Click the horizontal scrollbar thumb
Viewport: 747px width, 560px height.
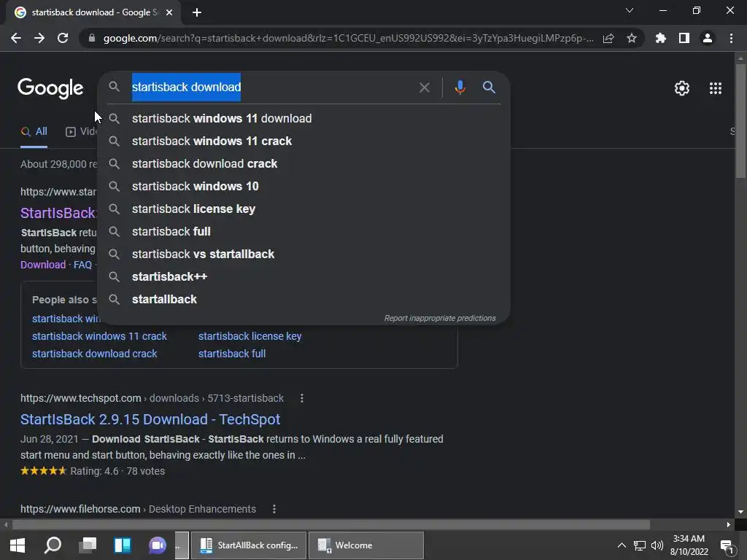331,525
